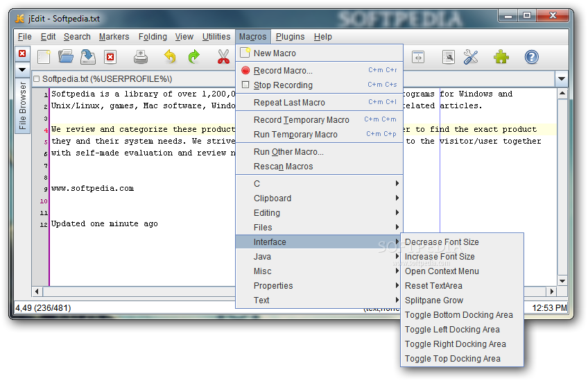Open docking area dropdown arrow on left
This screenshot has height=381, width=588.
(22, 69)
